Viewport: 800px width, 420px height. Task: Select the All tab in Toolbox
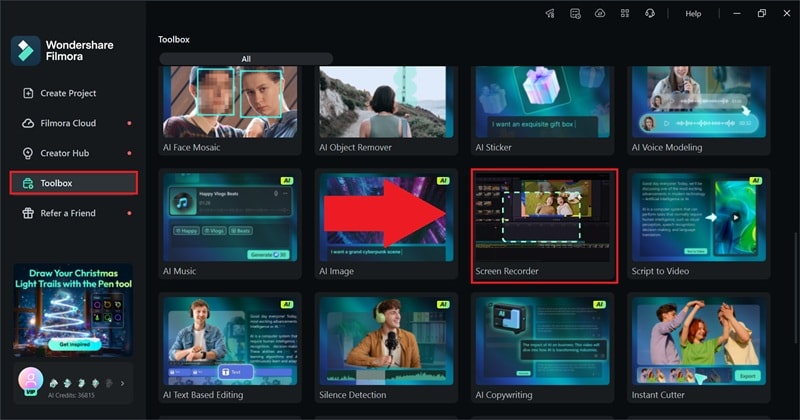coord(246,59)
